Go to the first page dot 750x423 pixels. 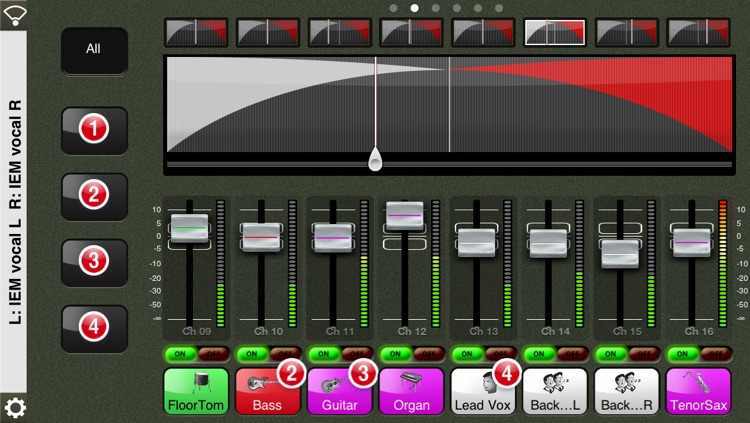pos(394,8)
